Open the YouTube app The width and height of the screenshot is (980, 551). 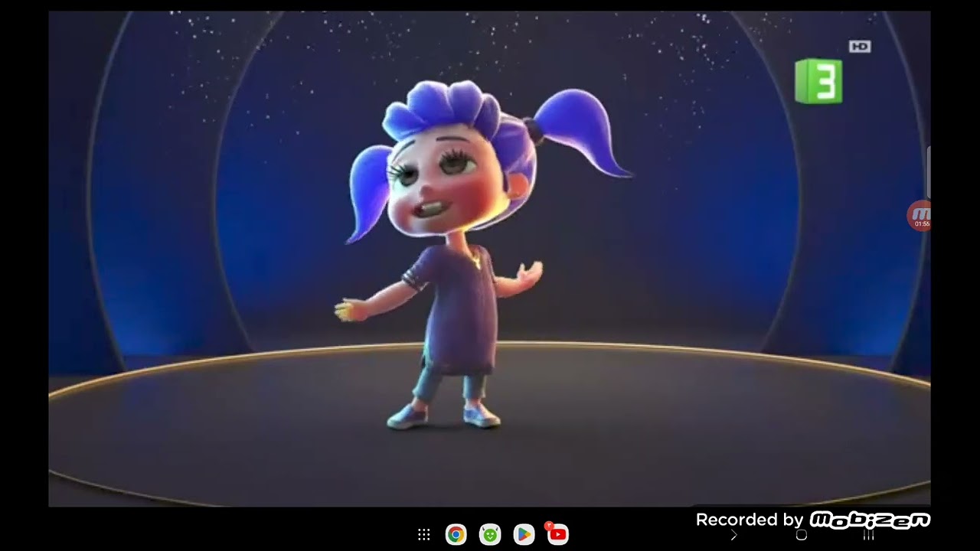557,533
